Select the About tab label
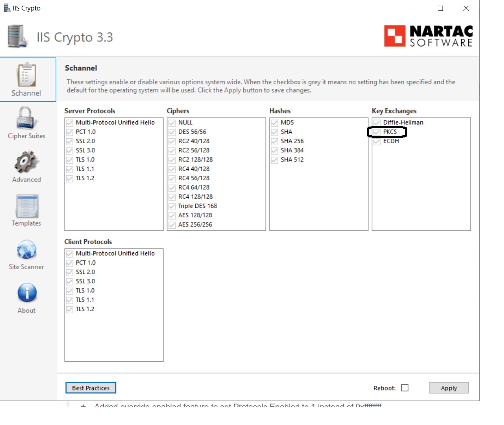 click(x=27, y=311)
